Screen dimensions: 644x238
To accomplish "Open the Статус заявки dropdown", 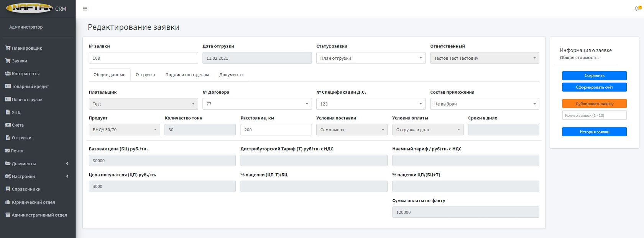I will coord(371,58).
